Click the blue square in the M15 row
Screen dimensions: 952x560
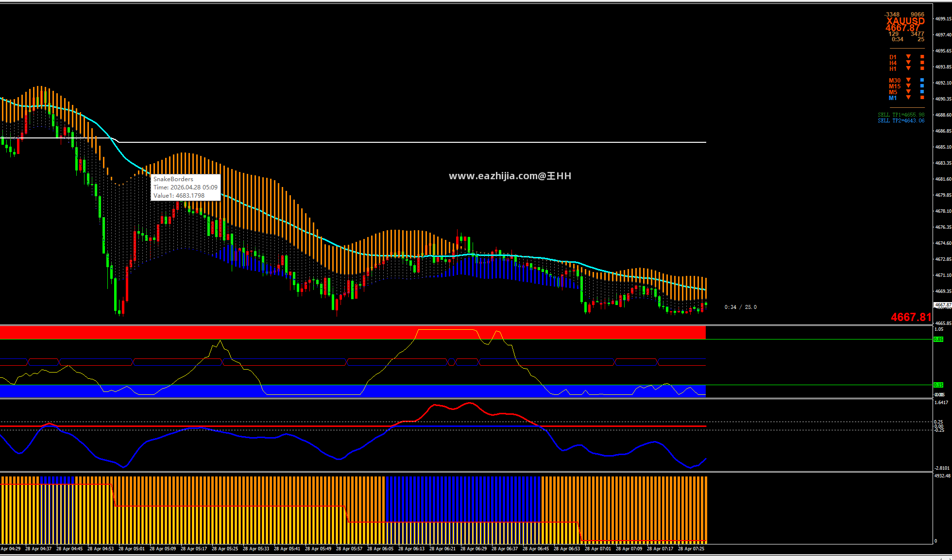(922, 86)
